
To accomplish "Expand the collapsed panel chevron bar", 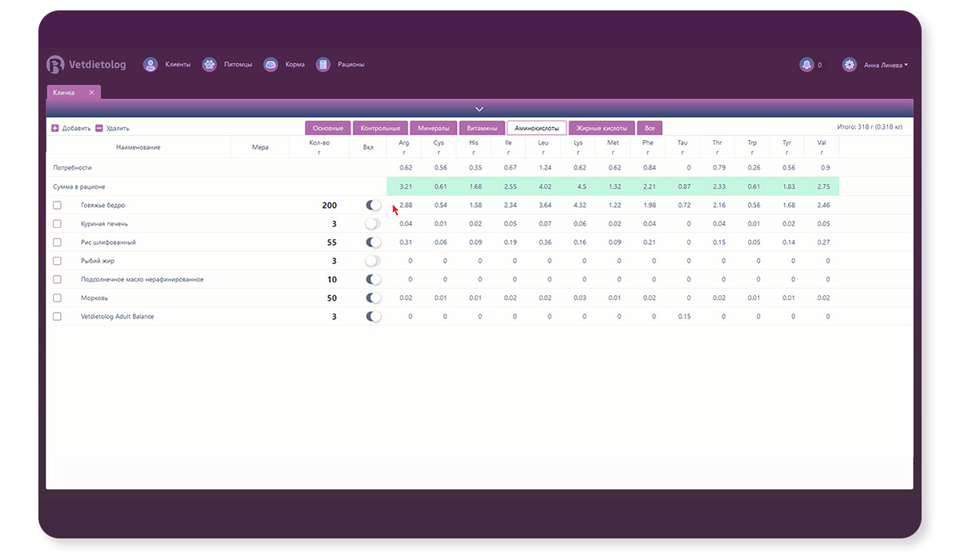I will (479, 109).
